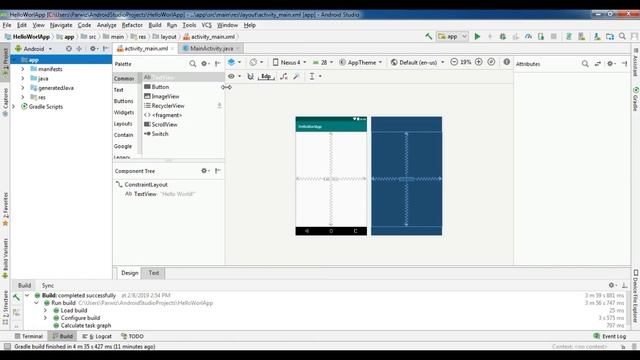Close the activity_main.xml tab
This screenshot has width=640, height=360.
tap(172, 49)
